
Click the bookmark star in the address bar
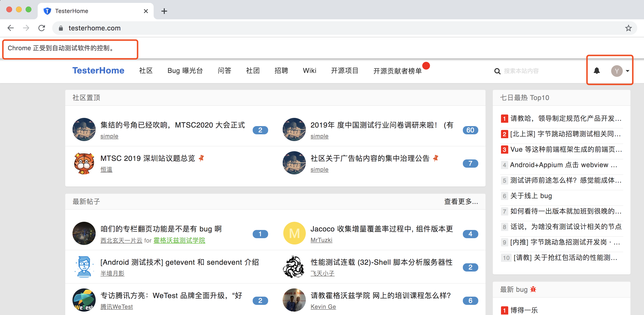(628, 28)
